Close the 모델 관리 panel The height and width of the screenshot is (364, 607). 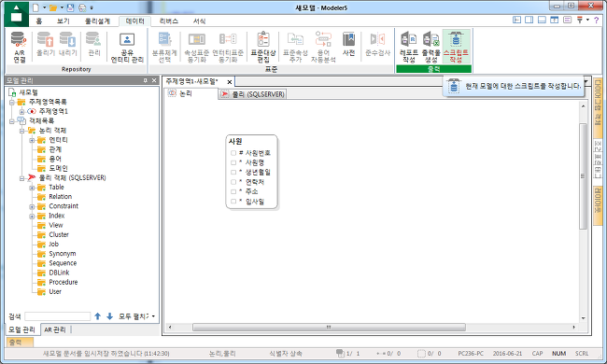pyautogui.click(x=154, y=80)
